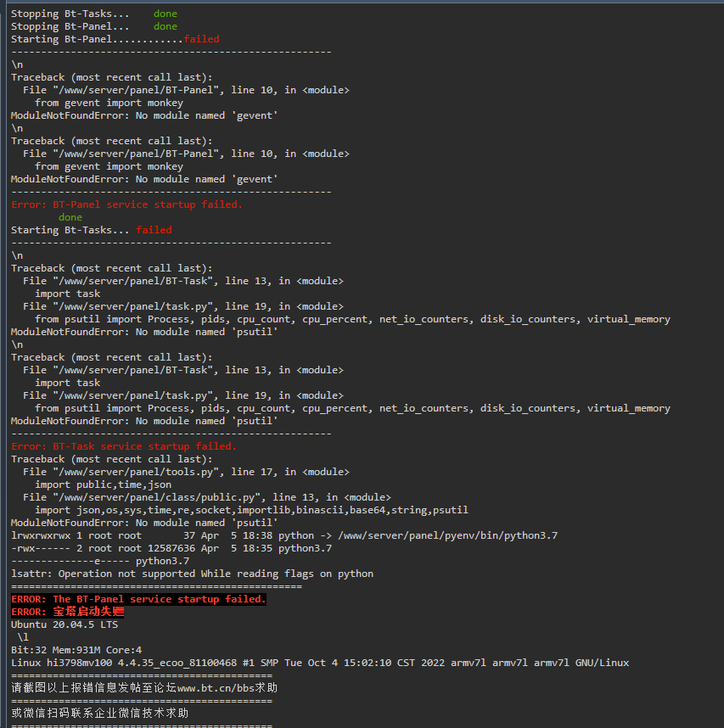Open the www.bt.cn/bbs forum URL
724x728 pixels.
pyautogui.click(x=216, y=688)
